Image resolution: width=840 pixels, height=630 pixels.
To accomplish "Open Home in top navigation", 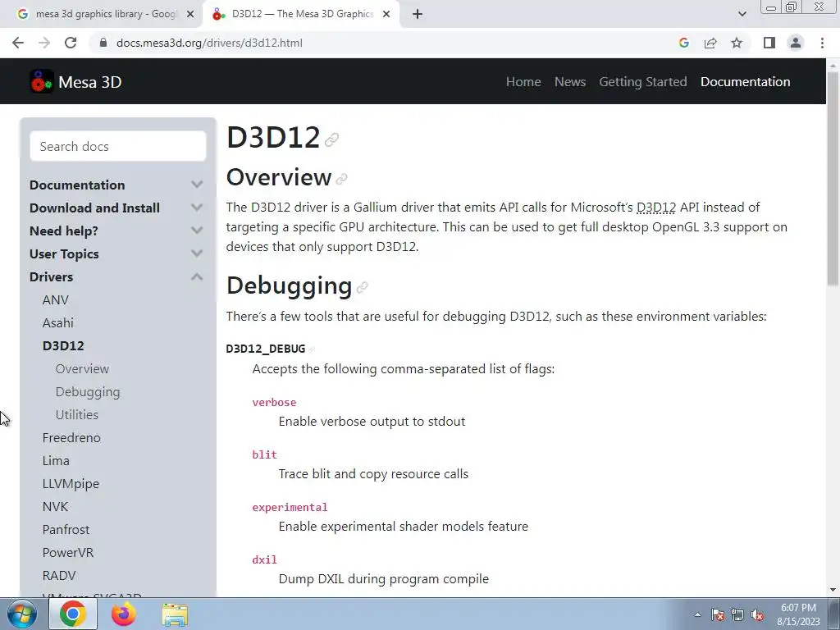I will click(523, 82).
